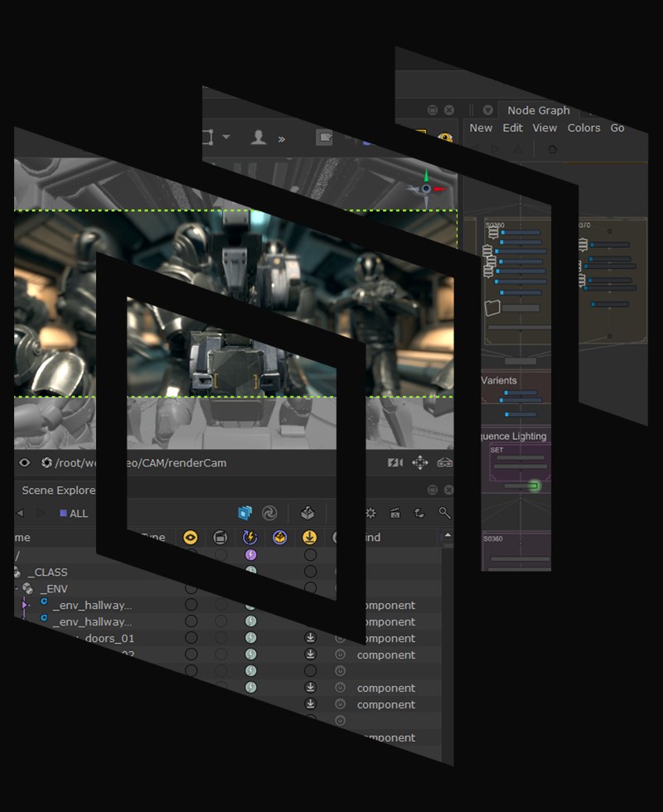
Task: Click the clapperboard column header
Action: click(x=220, y=538)
